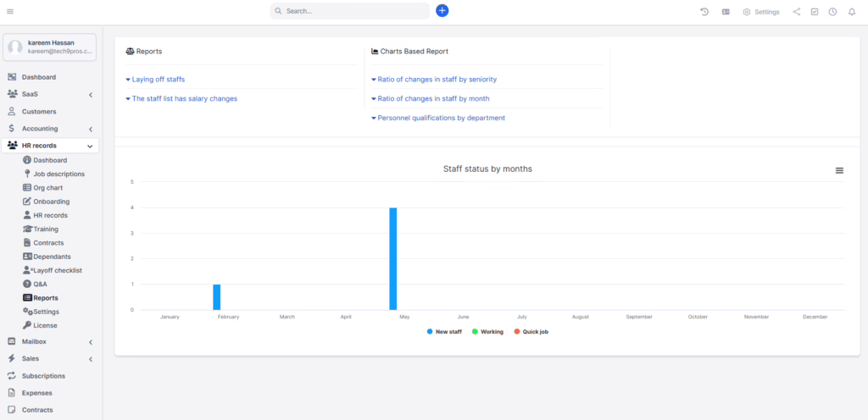868x420 pixels.
Task: Open the history icon in top bar
Action: [x=704, y=12]
